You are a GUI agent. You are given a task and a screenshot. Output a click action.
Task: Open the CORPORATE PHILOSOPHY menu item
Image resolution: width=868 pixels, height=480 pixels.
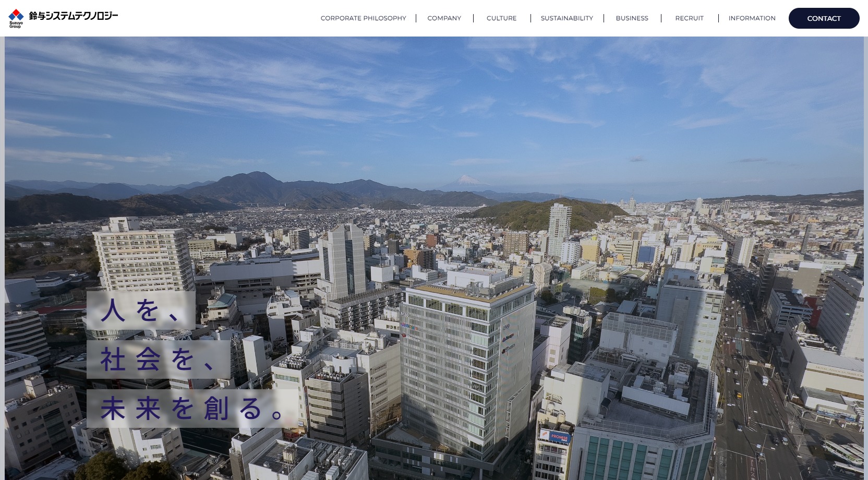(363, 18)
